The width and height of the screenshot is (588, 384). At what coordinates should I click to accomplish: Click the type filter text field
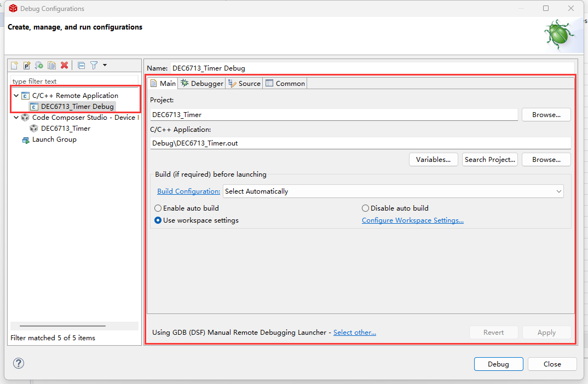tap(74, 82)
